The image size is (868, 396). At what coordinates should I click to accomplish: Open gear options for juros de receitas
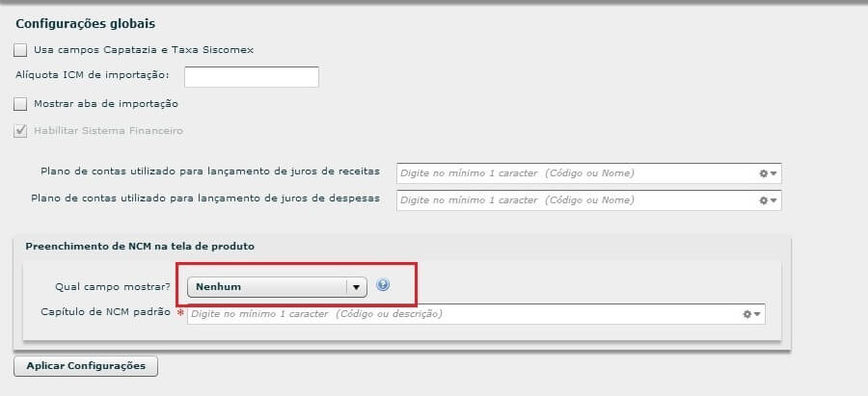point(768,173)
